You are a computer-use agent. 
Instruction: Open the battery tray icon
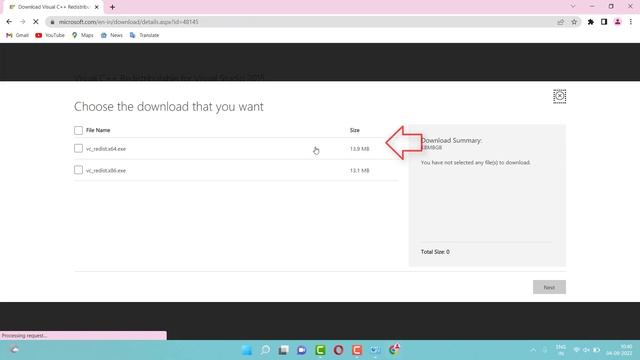click(x=596, y=350)
